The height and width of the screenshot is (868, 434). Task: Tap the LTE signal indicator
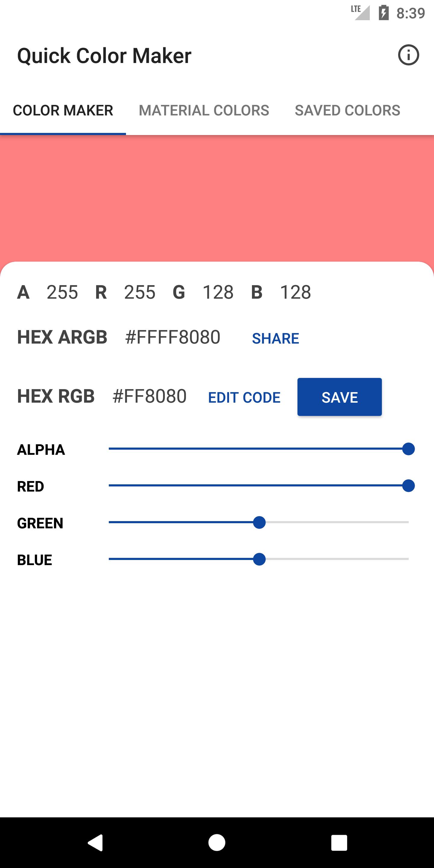pos(360,12)
